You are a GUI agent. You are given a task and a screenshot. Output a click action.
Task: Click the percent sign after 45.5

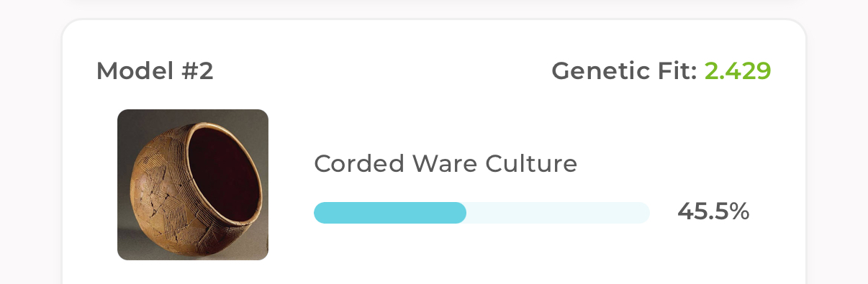739,211
